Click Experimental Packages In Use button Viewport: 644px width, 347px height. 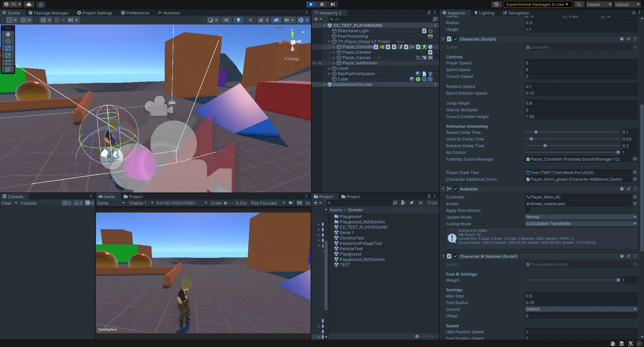click(537, 4)
